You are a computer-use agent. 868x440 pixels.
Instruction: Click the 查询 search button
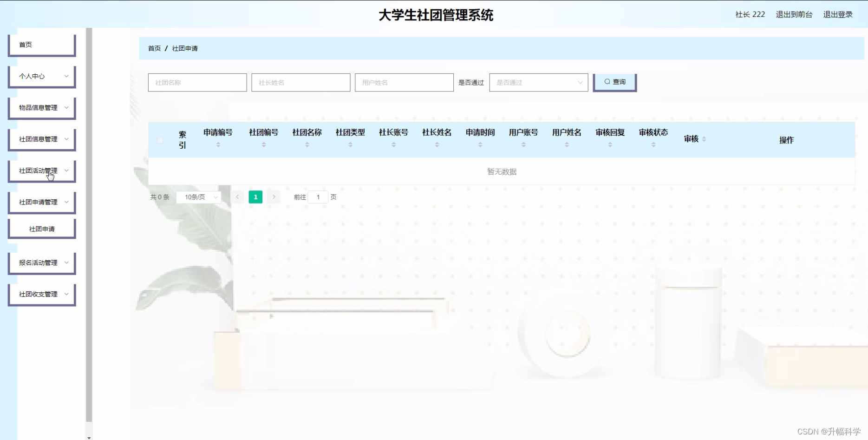(x=614, y=82)
